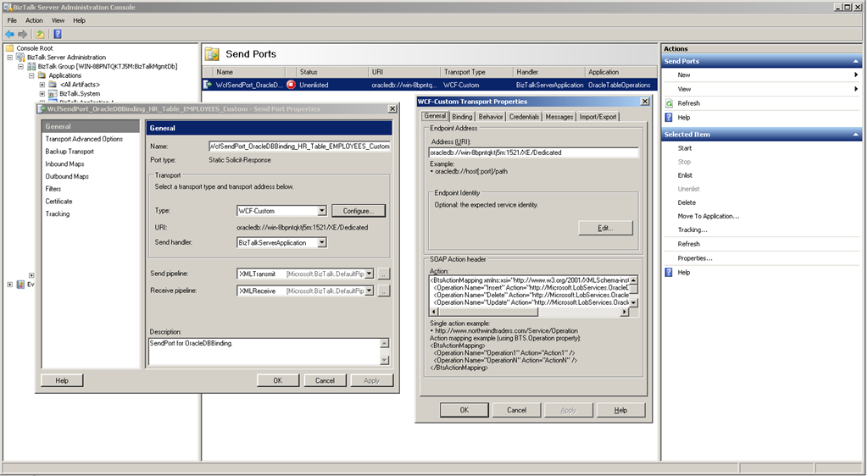Open the Action menu in menu bar
Image resolution: width=868 pixels, height=476 pixels.
(34, 20)
